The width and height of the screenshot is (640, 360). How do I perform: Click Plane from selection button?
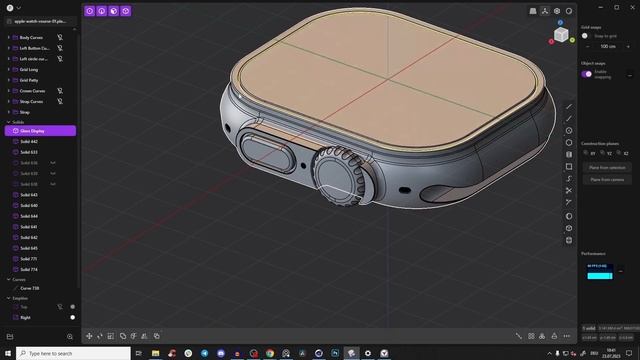pos(607,168)
